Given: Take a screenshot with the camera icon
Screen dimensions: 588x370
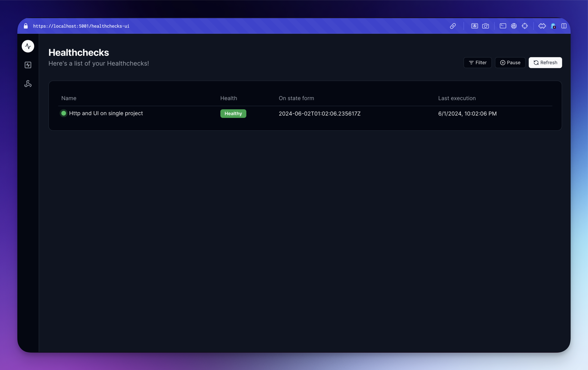Looking at the screenshot, I should (485, 26).
